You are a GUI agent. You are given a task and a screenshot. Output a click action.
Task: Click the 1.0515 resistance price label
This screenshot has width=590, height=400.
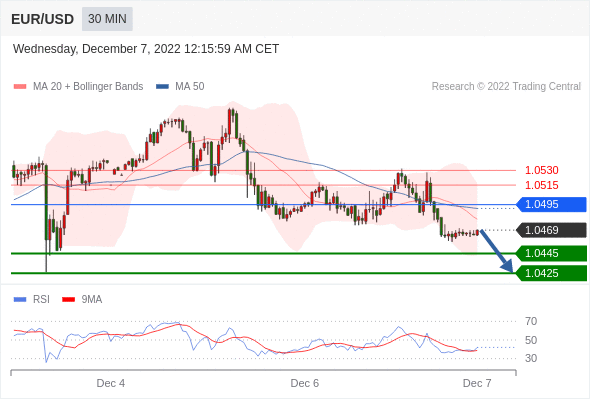click(541, 185)
